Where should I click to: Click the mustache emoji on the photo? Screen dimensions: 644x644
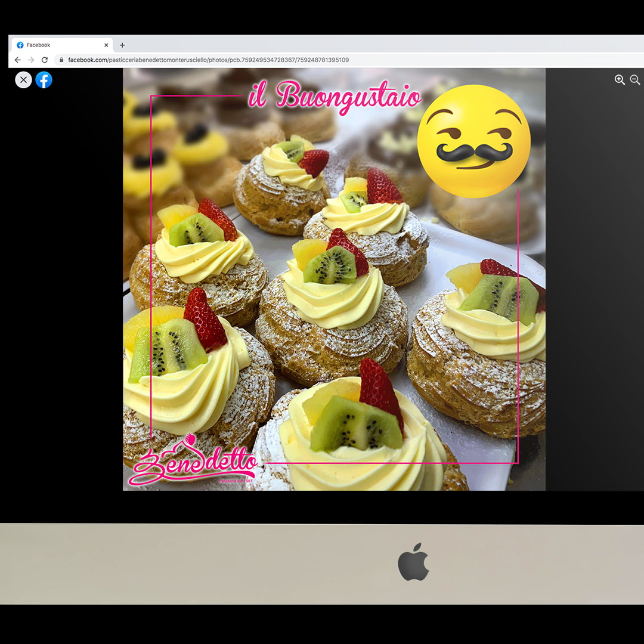[473, 141]
